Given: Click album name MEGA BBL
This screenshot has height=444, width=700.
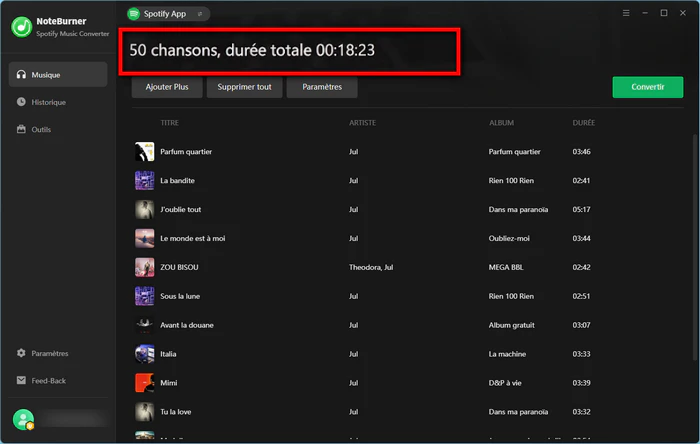Looking at the screenshot, I should point(506,267).
